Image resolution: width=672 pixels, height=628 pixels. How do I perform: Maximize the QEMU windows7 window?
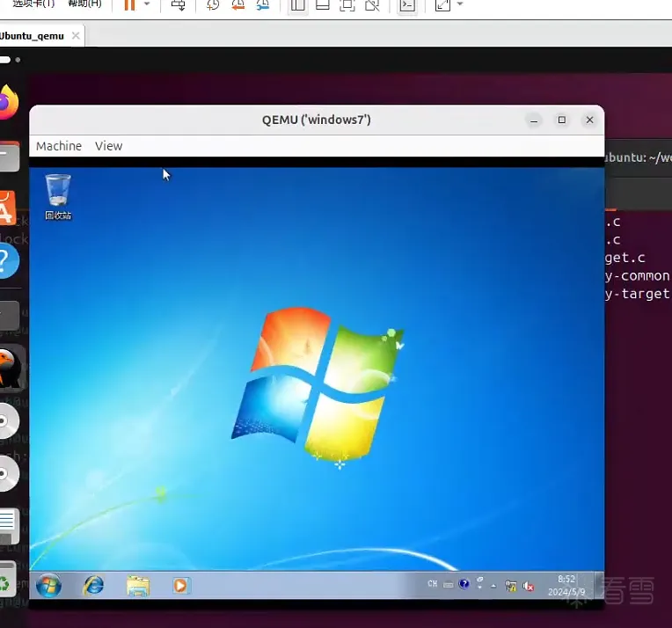click(x=562, y=120)
